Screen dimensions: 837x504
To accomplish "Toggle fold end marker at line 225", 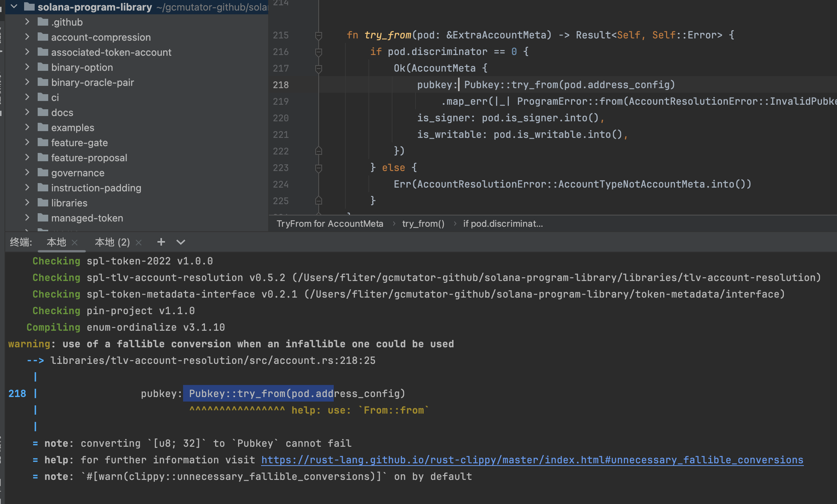I will click(318, 201).
